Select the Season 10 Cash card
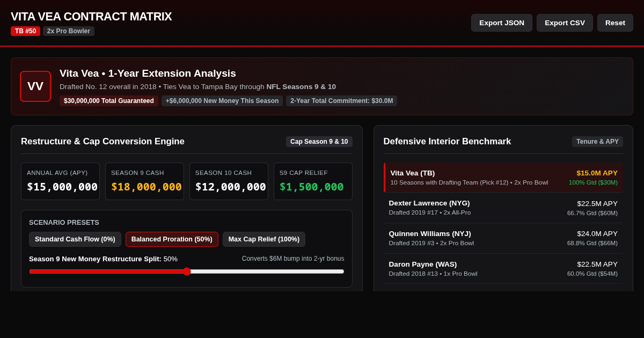This screenshot has height=338, width=644. (x=229, y=181)
